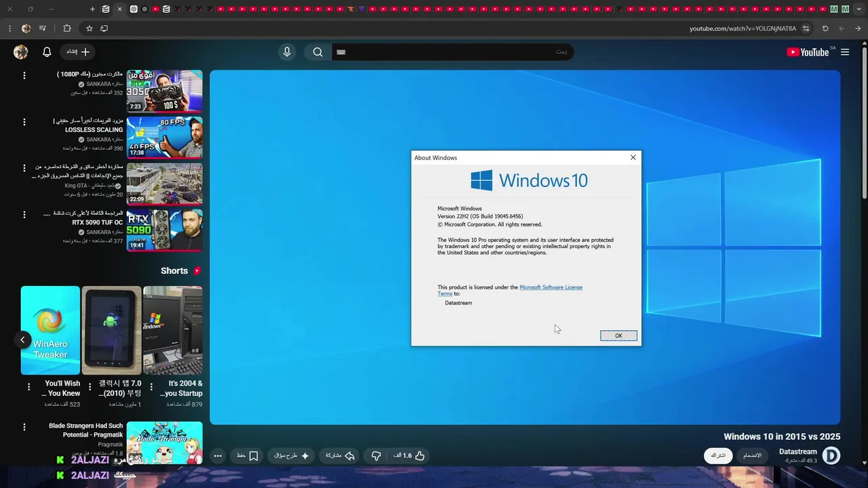Screen dimensions: 868x488
Task: Click the white Subscribe button
Action: tap(718, 455)
